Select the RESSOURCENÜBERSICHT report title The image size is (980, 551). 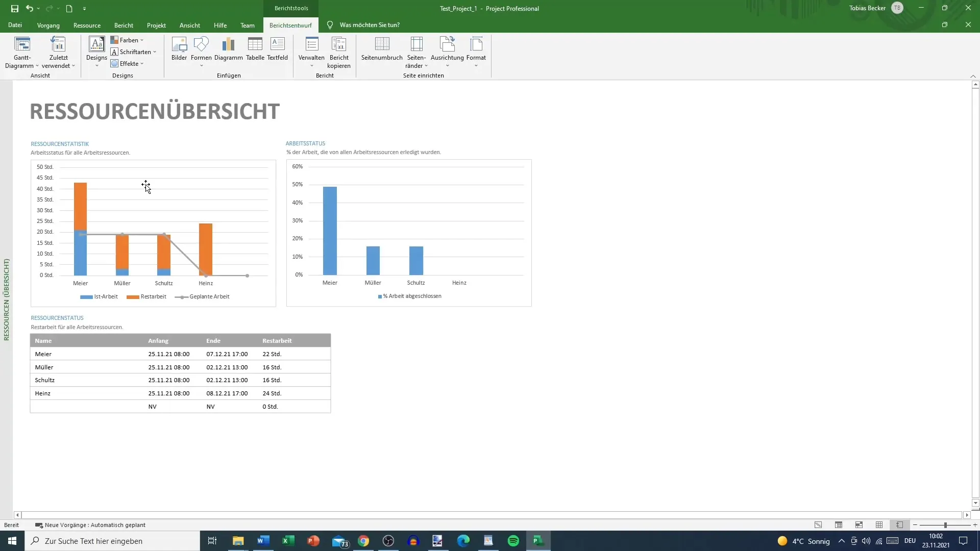[155, 111]
